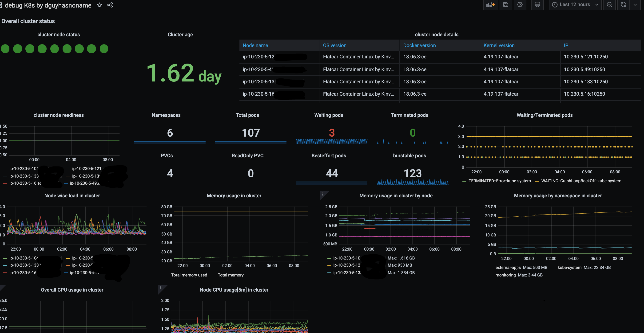Screen dimensions: 644x333
Task: Sort table by OS version column
Action: pos(334,45)
